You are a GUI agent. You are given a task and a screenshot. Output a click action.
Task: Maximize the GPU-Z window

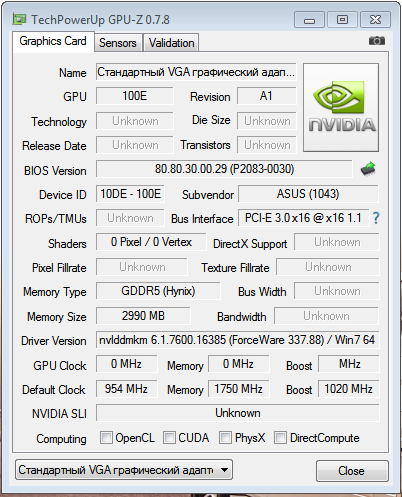coord(342,20)
